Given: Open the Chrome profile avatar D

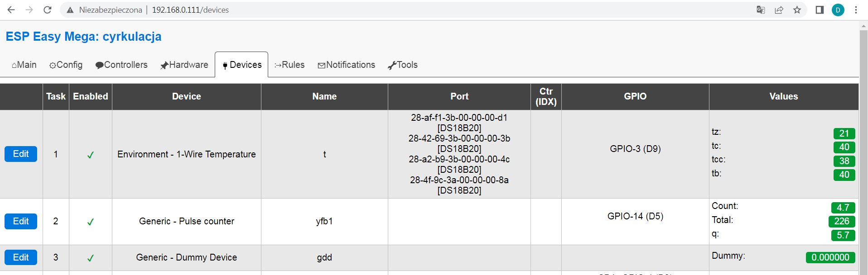Looking at the screenshot, I should pos(838,10).
